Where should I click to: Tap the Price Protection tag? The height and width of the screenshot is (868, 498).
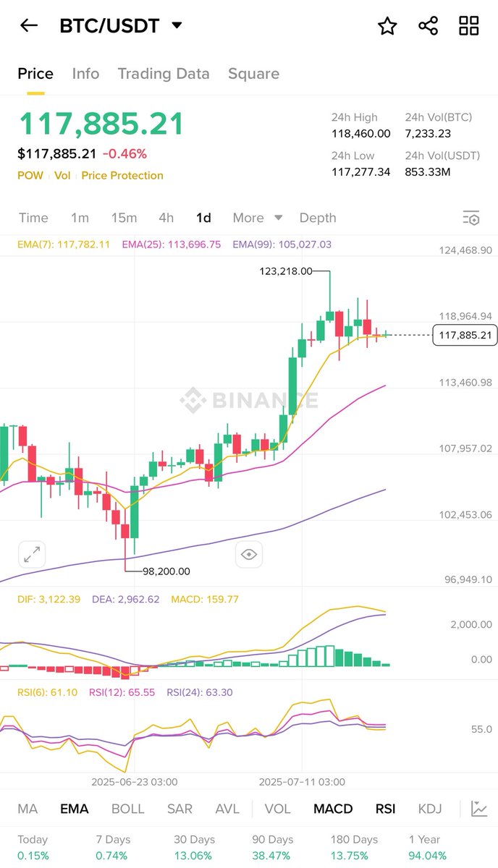point(122,176)
